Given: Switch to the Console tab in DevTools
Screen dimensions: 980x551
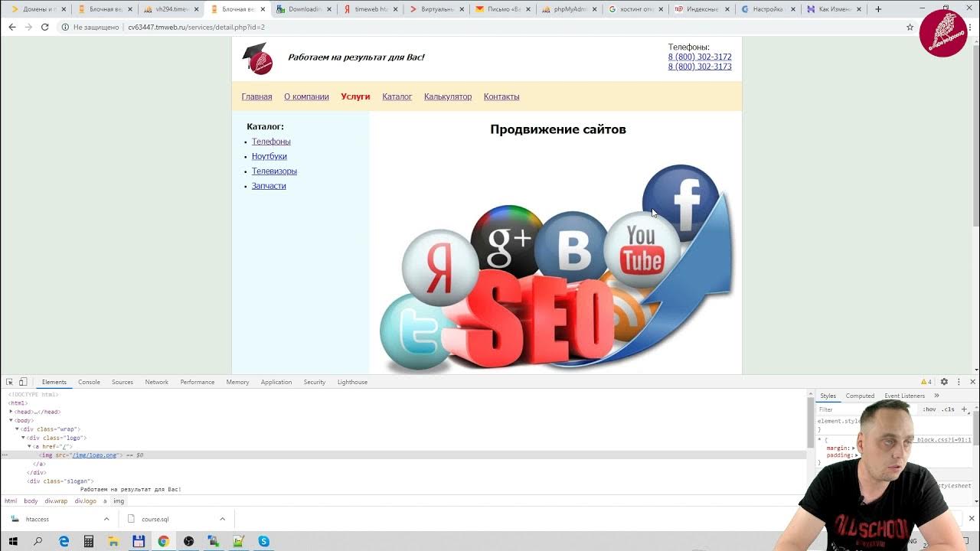Looking at the screenshot, I should tap(89, 382).
